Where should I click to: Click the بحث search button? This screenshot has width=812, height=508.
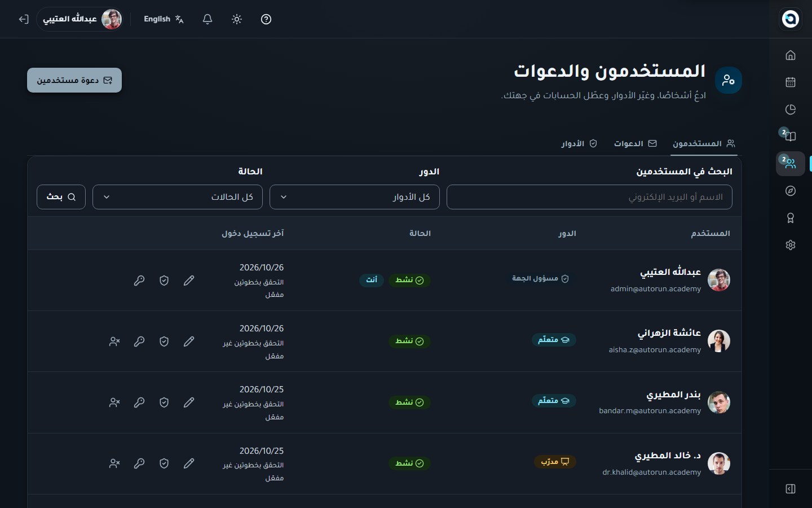point(61,197)
